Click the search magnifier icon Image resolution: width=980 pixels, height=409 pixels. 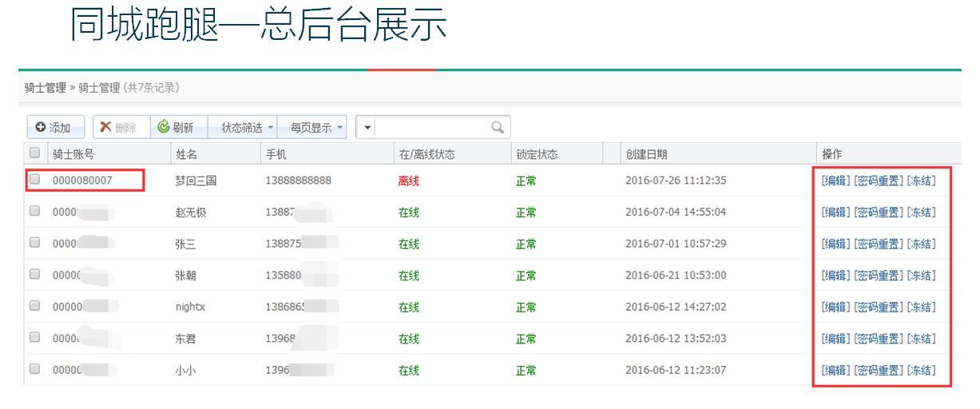tap(496, 127)
